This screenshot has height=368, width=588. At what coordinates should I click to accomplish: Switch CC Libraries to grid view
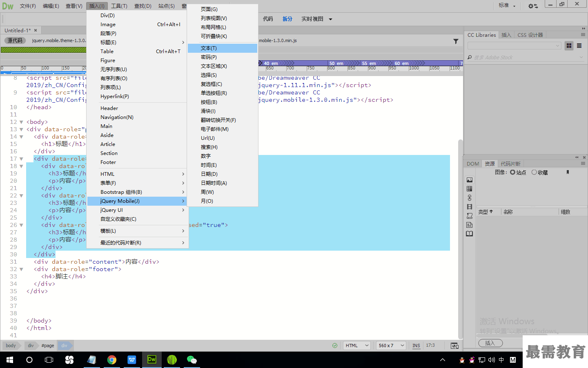coord(569,46)
